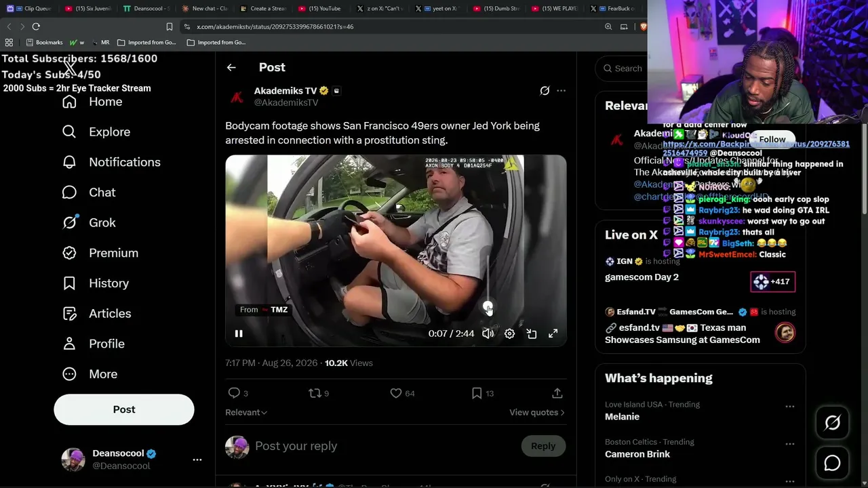
Task: Open video in picture-in-picture mode
Action: pos(532,333)
